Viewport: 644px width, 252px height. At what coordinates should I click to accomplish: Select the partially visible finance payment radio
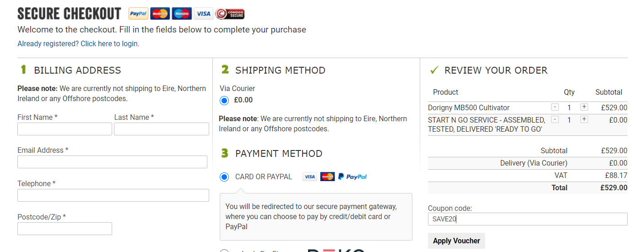(x=224, y=251)
